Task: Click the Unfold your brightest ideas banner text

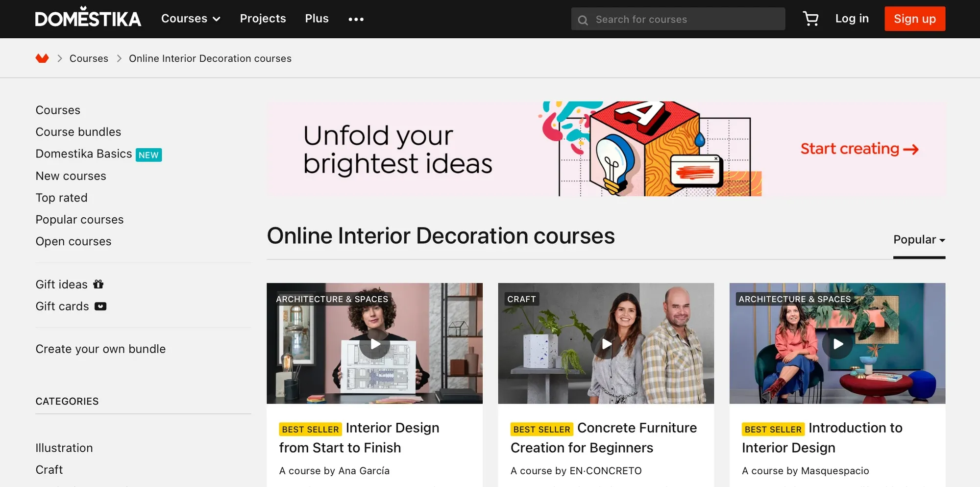Action: [x=397, y=149]
